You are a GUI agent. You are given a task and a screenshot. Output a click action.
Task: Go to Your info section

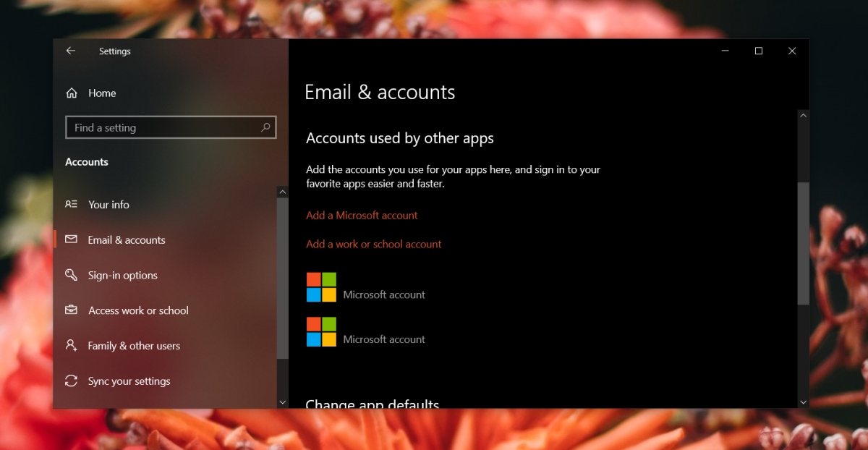[x=109, y=205]
